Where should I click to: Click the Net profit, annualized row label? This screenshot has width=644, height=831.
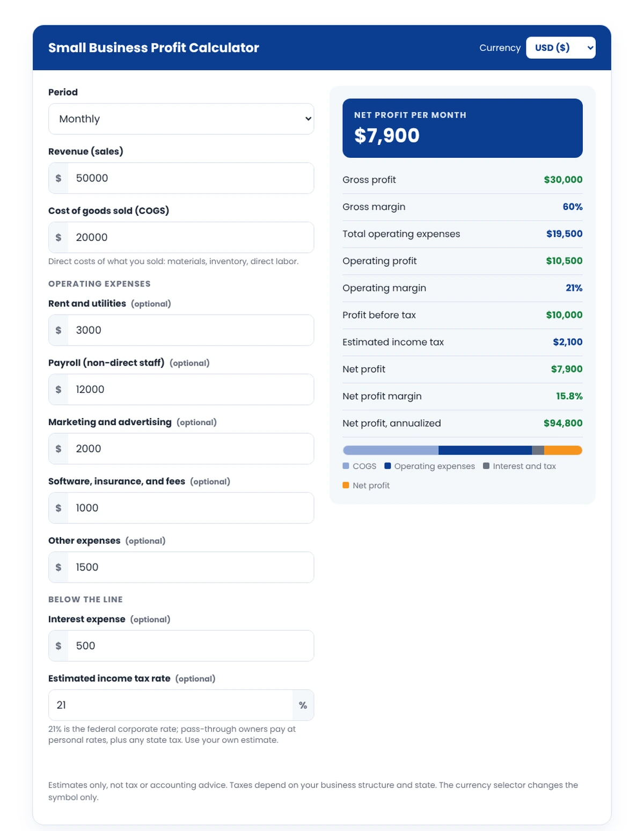[392, 423]
